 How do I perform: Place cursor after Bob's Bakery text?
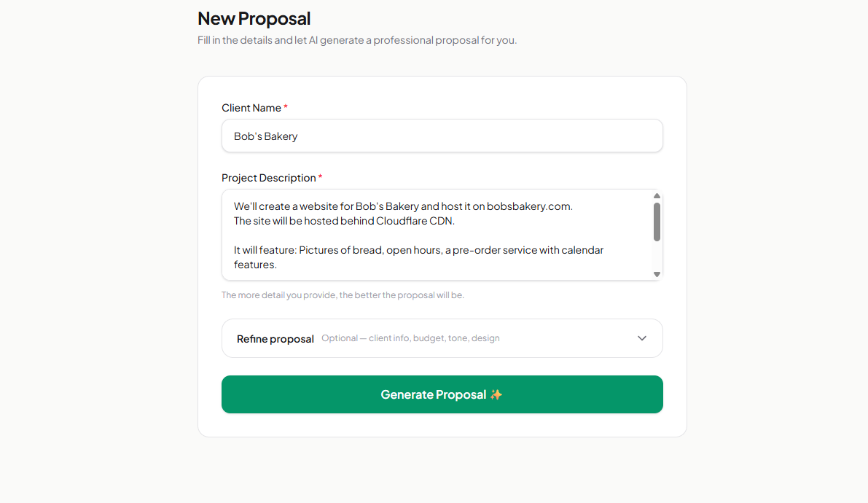(299, 136)
